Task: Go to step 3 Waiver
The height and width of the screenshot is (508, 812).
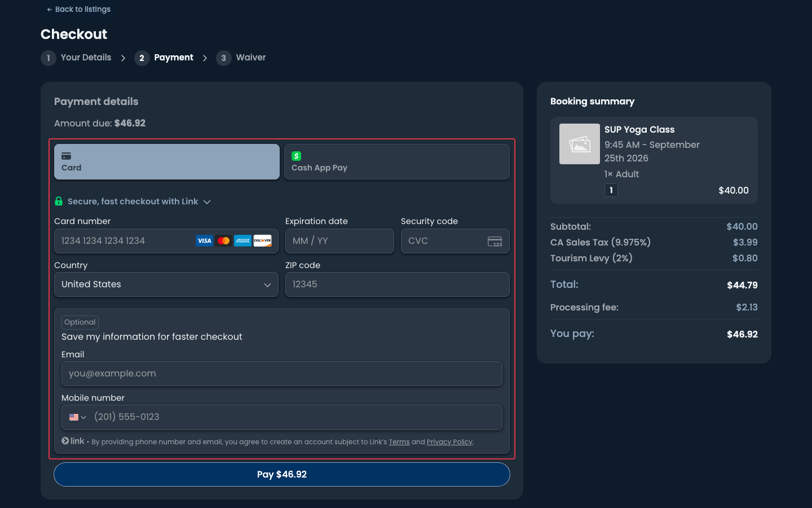Action: (x=241, y=58)
